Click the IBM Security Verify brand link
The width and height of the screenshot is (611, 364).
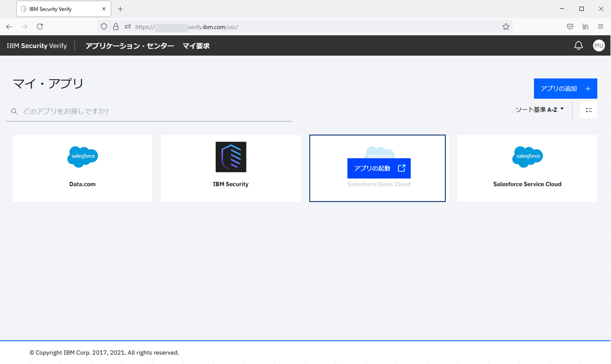pos(36,45)
